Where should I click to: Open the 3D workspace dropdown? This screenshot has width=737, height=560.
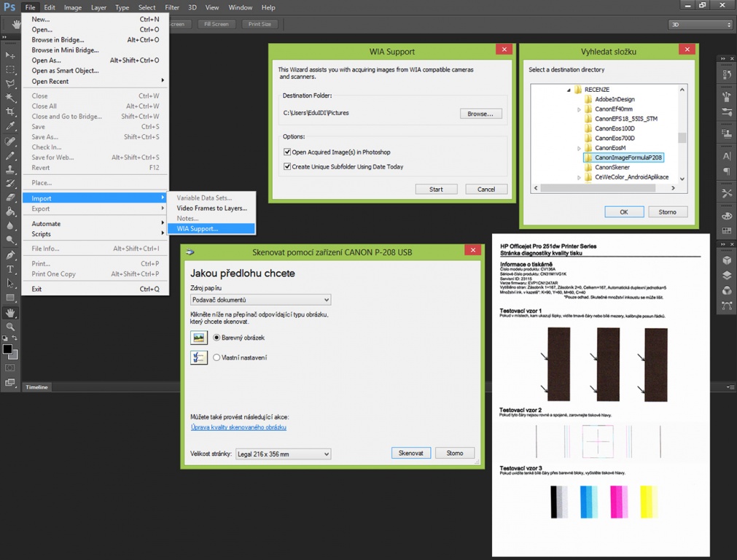701,25
